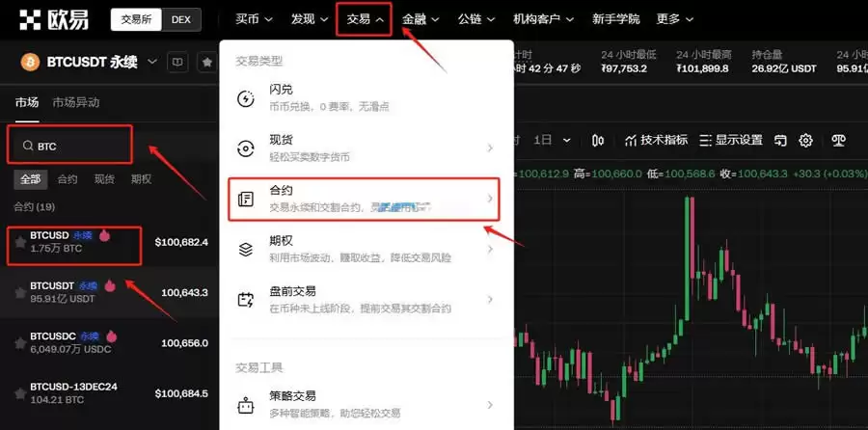Select the 现货 spot trading icon

point(245,148)
